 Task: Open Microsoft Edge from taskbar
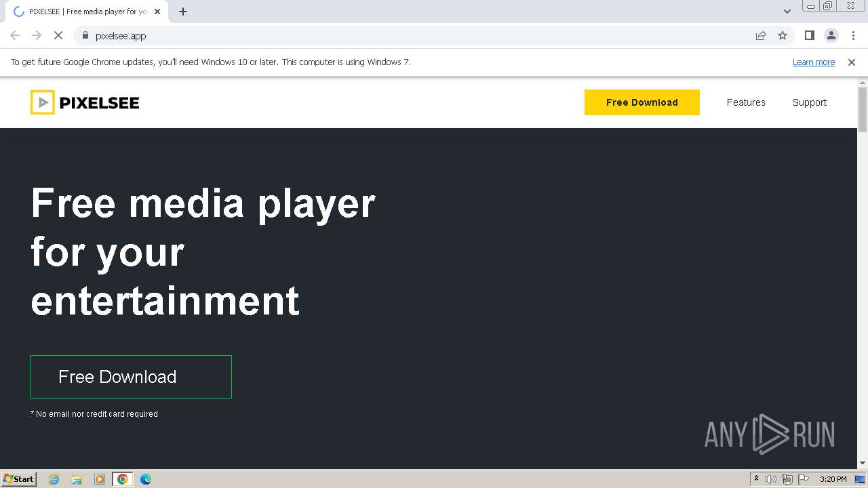point(146,479)
